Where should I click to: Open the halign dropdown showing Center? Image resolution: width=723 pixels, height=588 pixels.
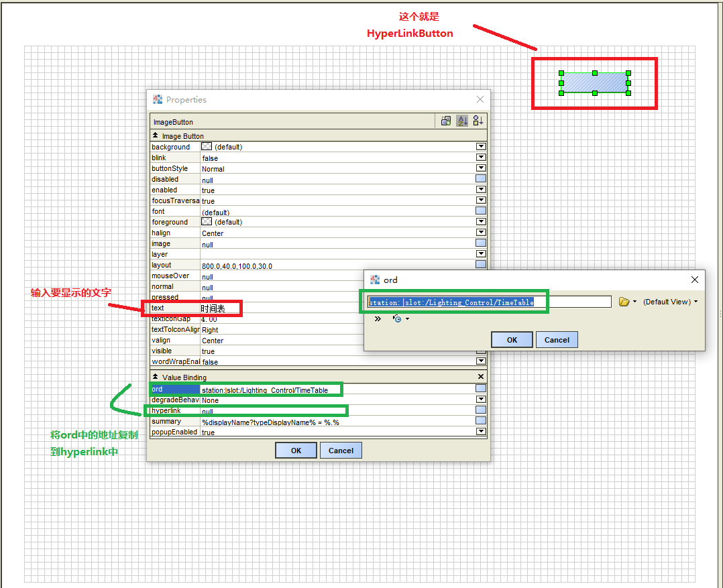pyautogui.click(x=481, y=233)
